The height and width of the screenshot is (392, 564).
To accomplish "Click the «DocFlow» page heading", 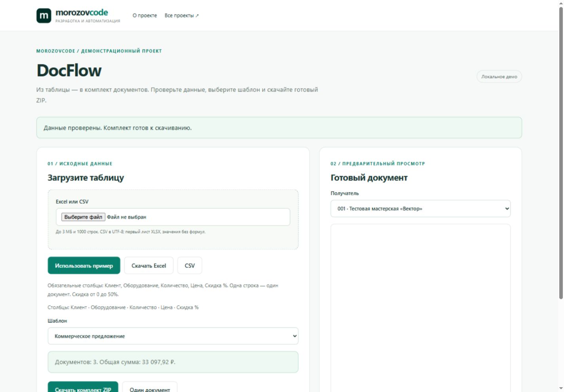I will [69, 70].
